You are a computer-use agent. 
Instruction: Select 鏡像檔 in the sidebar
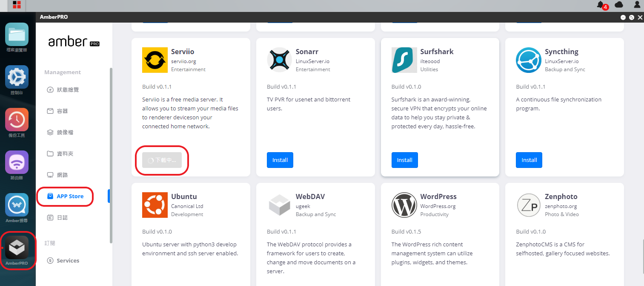tap(60, 132)
